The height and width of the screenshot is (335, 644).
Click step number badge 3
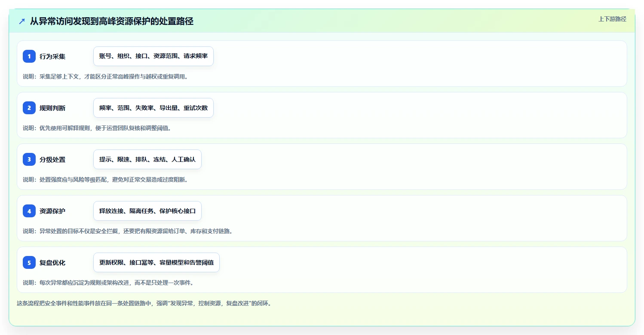pyautogui.click(x=29, y=159)
